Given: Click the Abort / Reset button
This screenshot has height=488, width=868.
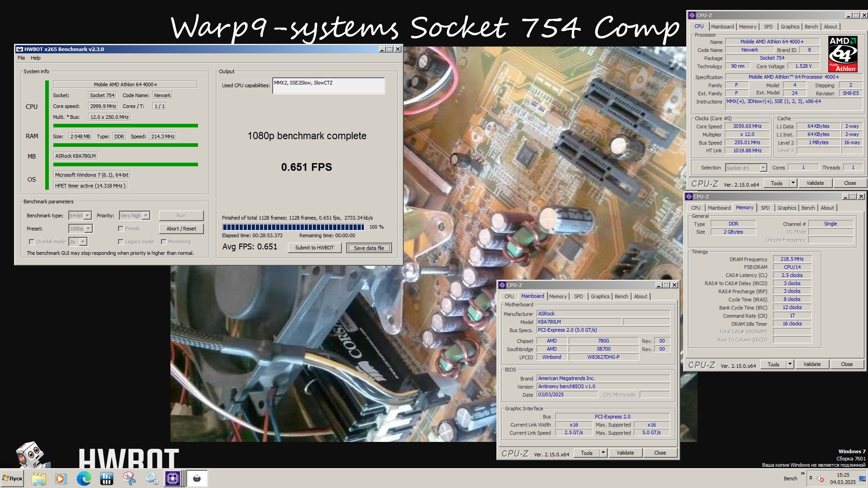Looking at the screenshot, I should (x=181, y=229).
